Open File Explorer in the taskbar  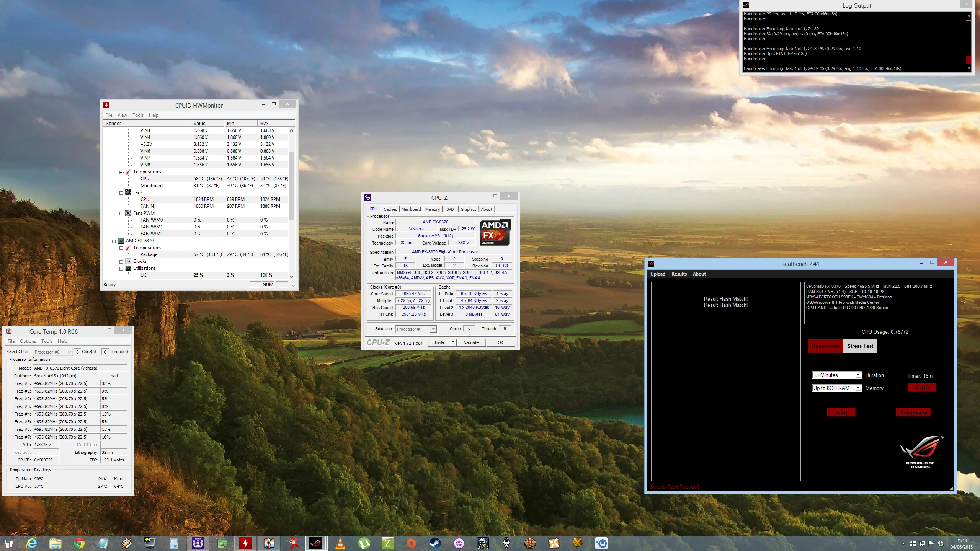point(56,543)
